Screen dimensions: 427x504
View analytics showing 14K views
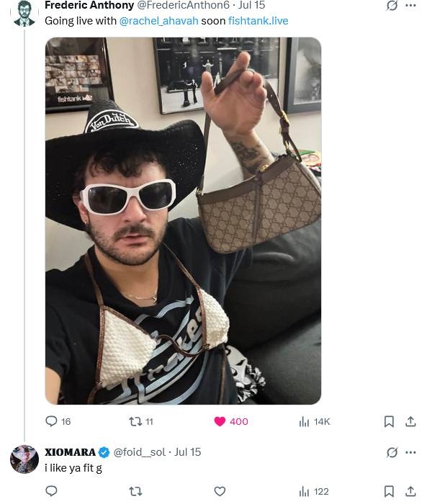(314, 421)
